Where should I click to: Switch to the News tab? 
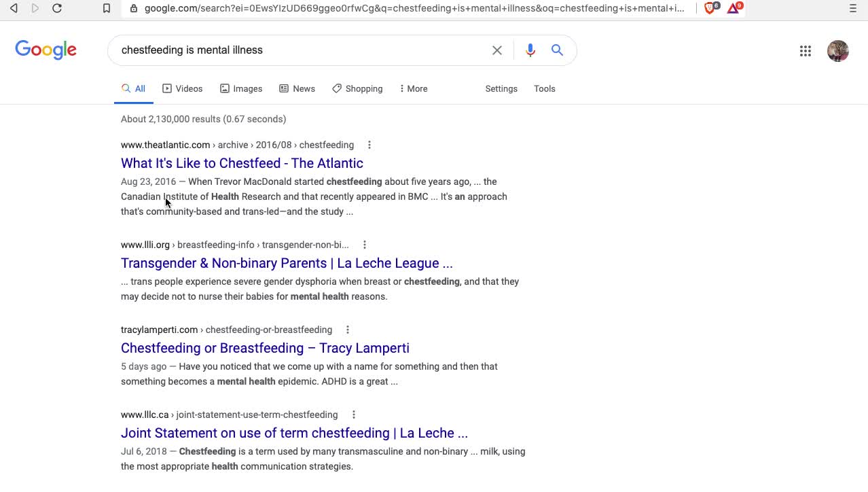click(x=297, y=89)
